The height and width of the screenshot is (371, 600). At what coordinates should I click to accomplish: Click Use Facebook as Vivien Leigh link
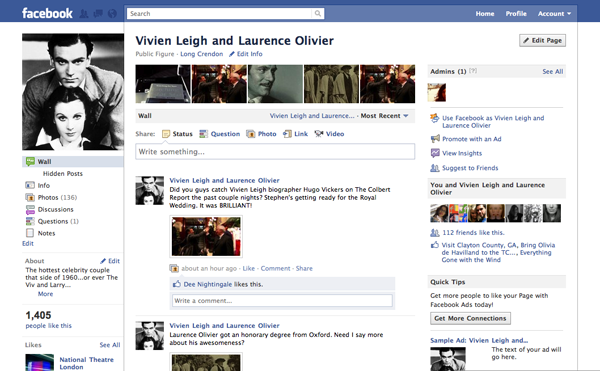coord(493,122)
